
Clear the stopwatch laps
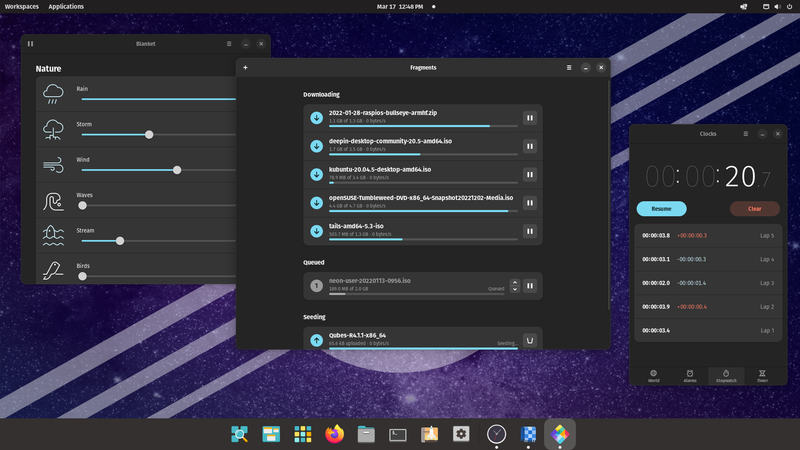coord(755,209)
